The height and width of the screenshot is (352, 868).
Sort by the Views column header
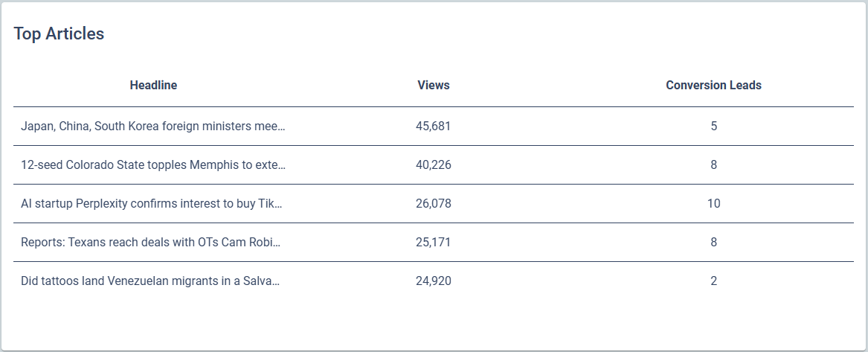[434, 86]
